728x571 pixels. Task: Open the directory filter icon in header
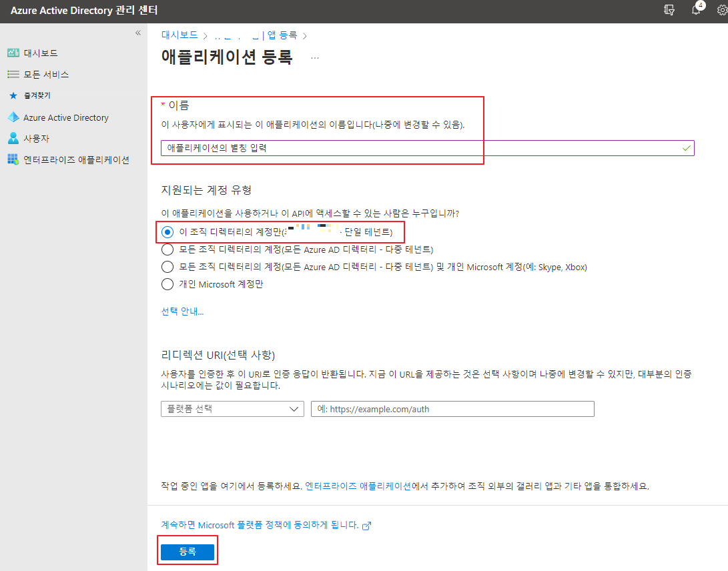pos(669,10)
